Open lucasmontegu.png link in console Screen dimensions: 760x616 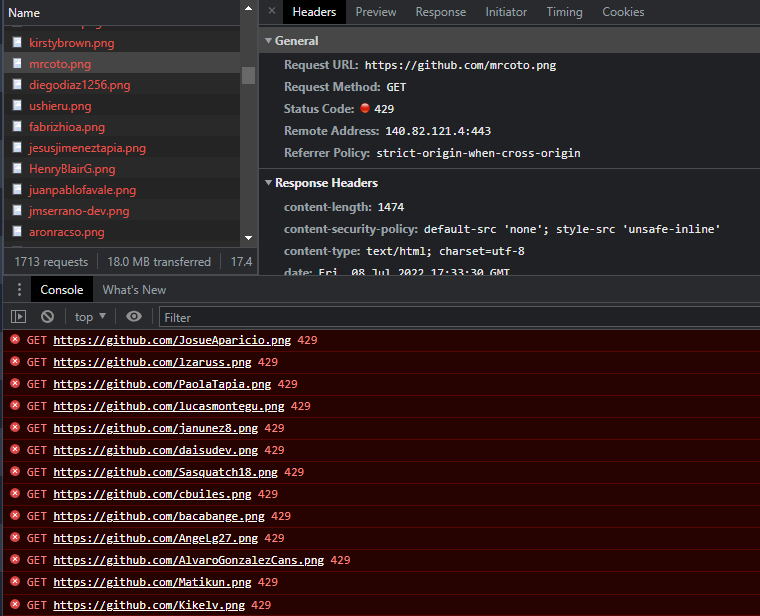[x=169, y=406]
